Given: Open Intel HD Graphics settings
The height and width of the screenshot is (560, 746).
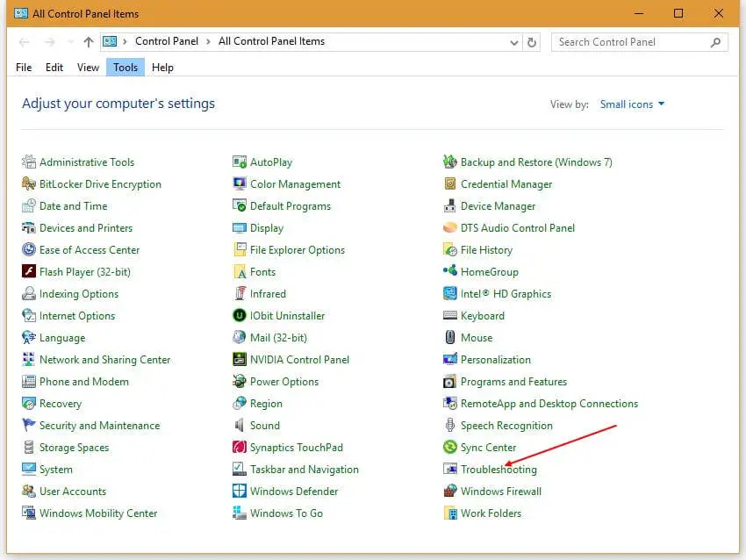Looking at the screenshot, I should 505,293.
